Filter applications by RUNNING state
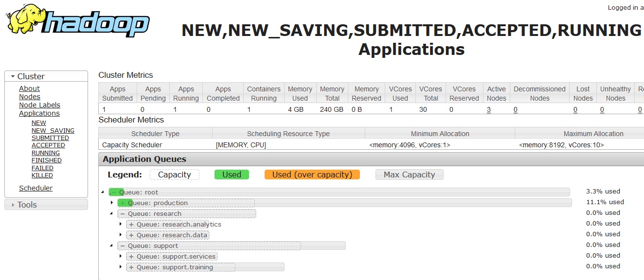Screen dimensions: 644x280 [46, 153]
